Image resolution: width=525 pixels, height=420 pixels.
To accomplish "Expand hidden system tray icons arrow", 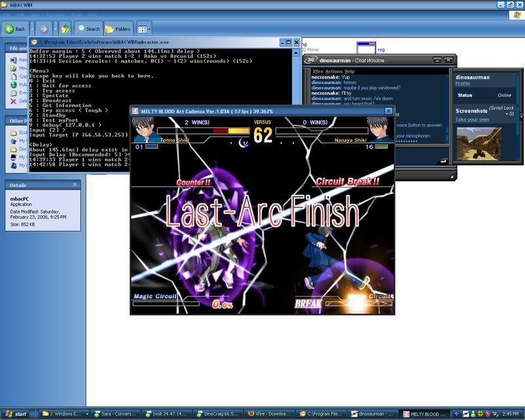I will tap(456, 414).
